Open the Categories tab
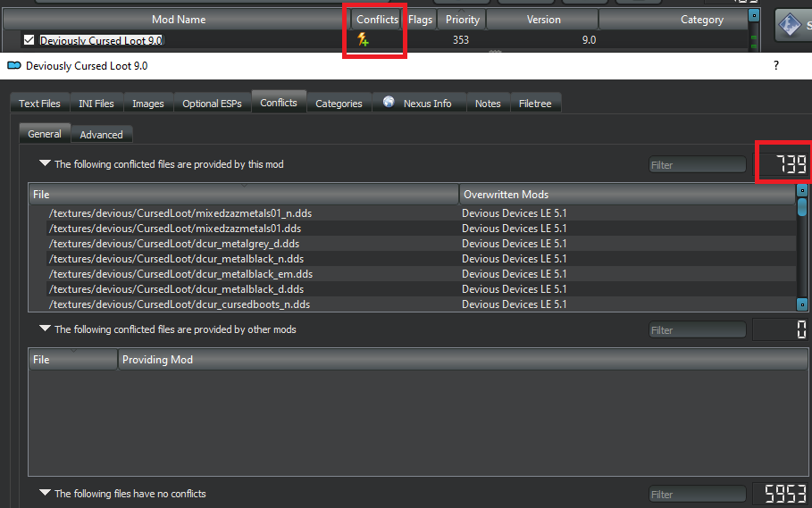 [x=339, y=104]
